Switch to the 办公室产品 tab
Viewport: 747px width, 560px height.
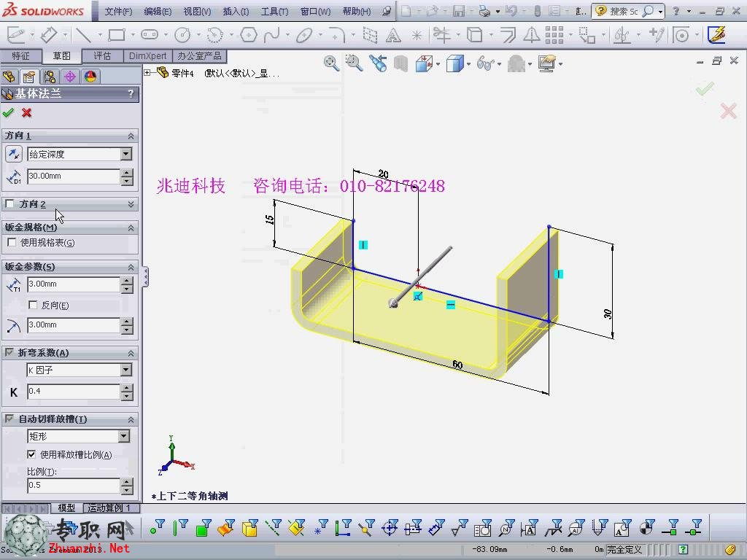click(x=199, y=55)
